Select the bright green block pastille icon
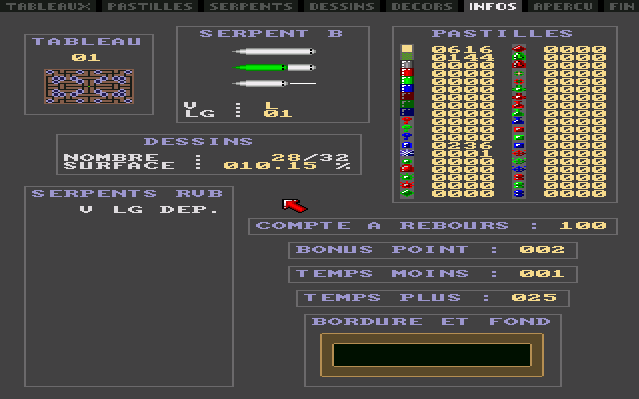 (407, 80)
